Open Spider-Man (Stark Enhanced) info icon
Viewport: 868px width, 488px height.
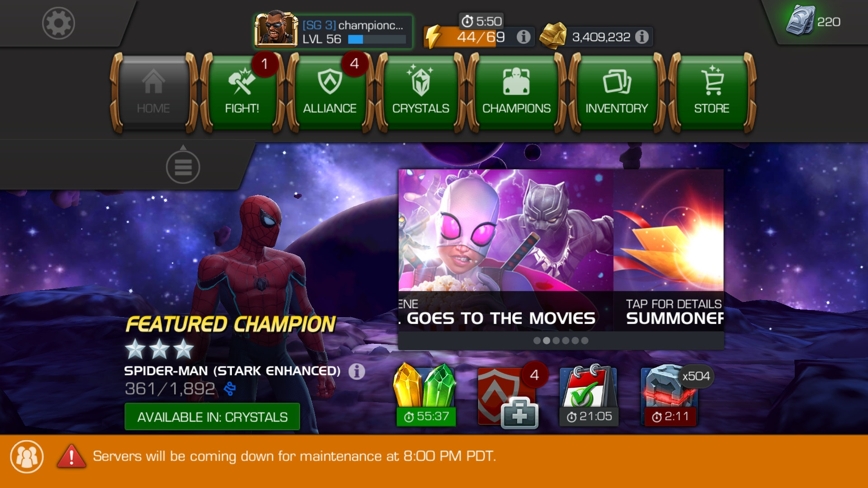(x=357, y=371)
